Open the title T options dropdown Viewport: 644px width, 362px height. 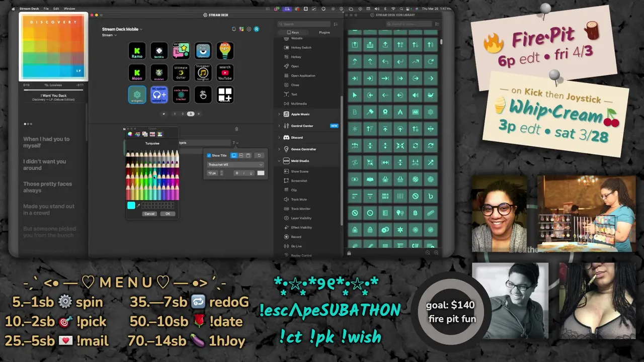[x=235, y=143]
